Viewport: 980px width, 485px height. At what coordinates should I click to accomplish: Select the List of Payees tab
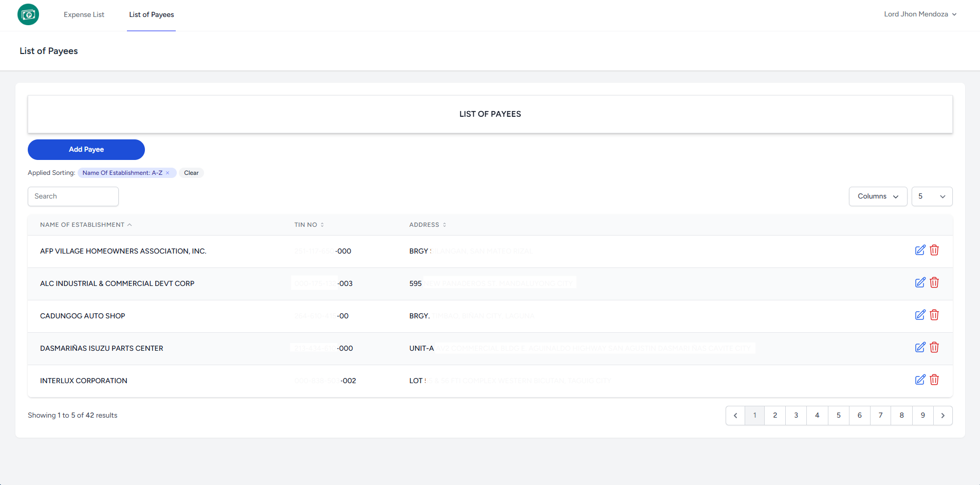click(152, 14)
